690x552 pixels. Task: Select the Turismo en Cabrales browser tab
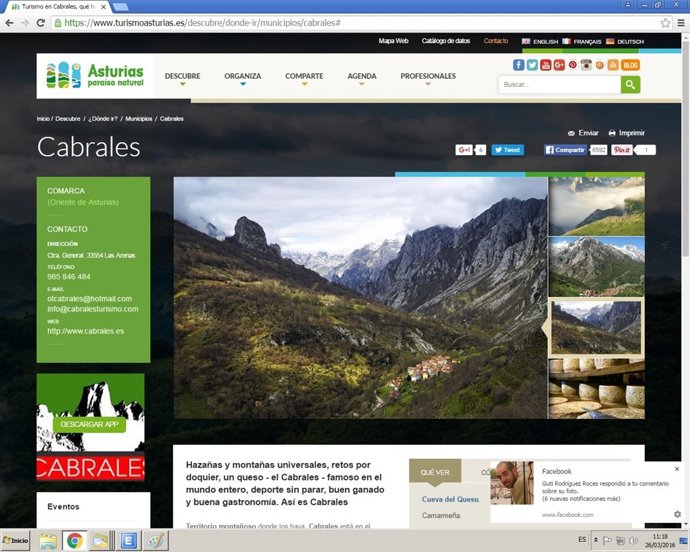point(59,7)
